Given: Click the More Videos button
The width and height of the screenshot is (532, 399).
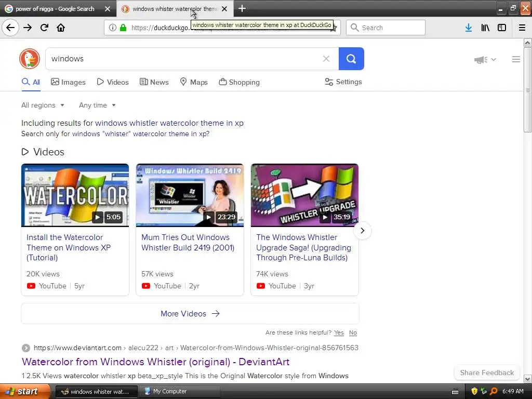Looking at the screenshot, I should [x=190, y=313].
